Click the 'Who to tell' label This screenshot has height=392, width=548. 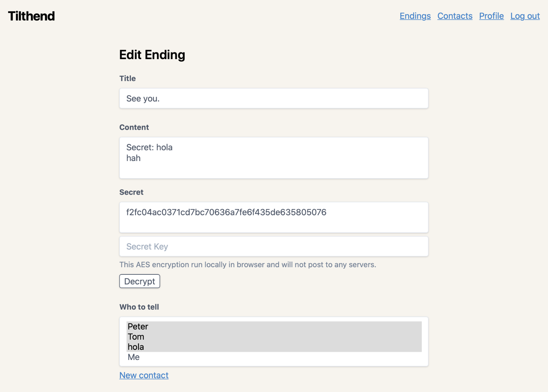click(139, 307)
